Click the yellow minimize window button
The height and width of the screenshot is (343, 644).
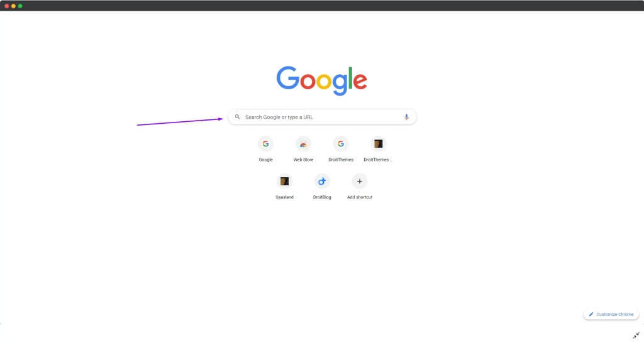13,6
